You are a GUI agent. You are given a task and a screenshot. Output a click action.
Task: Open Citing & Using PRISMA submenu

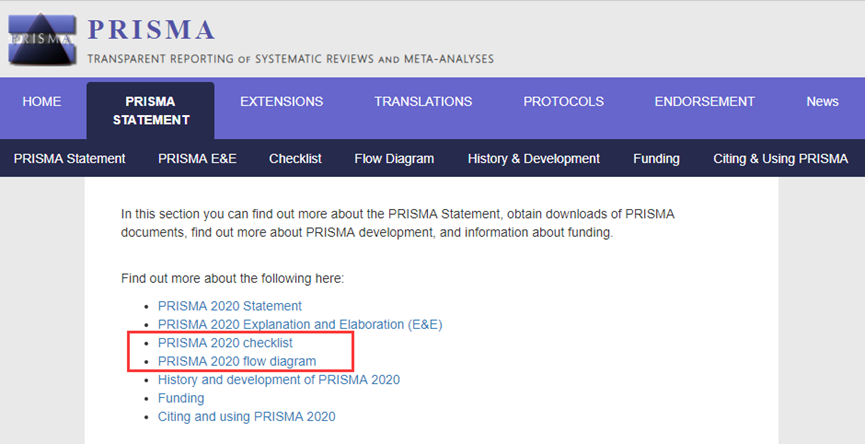(780, 158)
